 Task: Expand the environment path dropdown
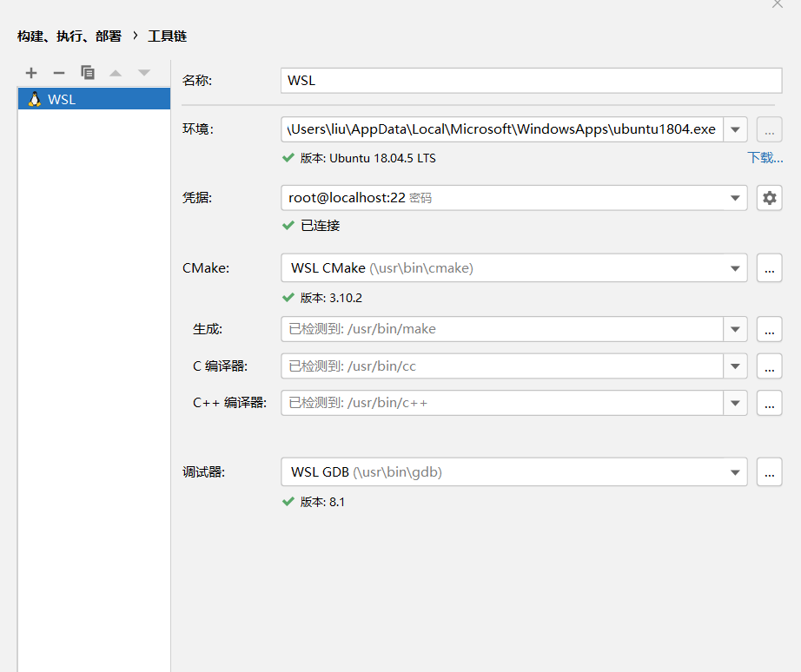click(735, 129)
